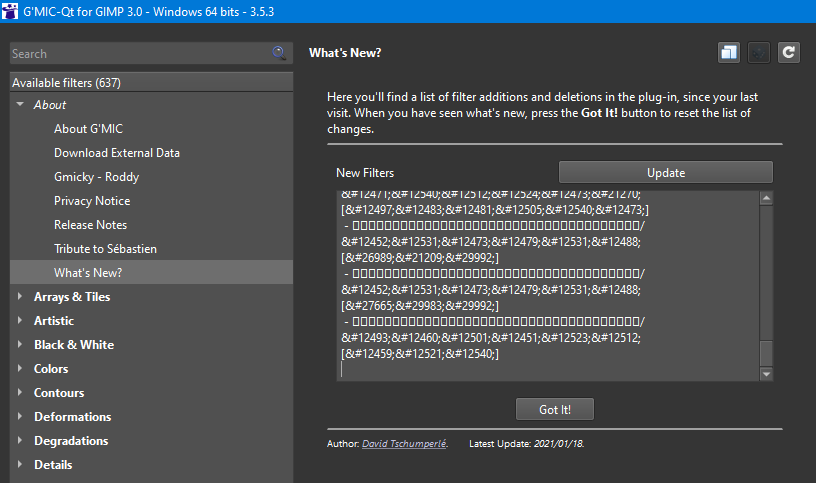Expand the Degradations category arrow

coord(20,440)
